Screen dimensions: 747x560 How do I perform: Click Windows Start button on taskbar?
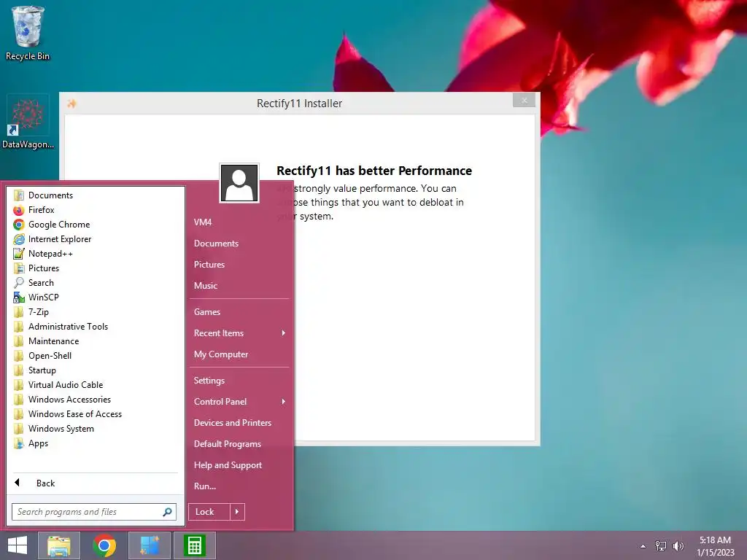pyautogui.click(x=18, y=545)
